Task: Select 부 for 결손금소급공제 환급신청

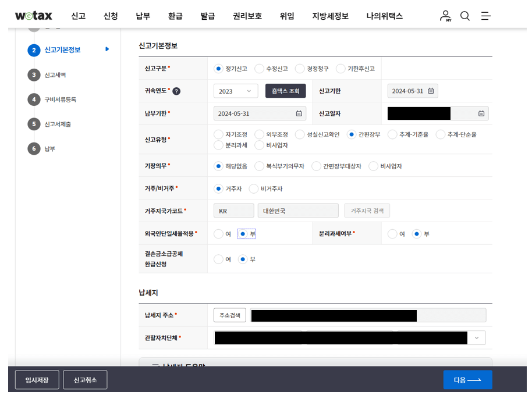Action: tap(243, 259)
